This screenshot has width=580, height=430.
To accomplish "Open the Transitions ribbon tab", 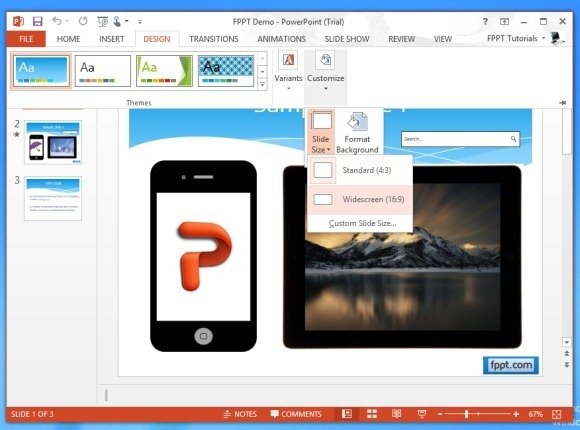I will [x=214, y=39].
